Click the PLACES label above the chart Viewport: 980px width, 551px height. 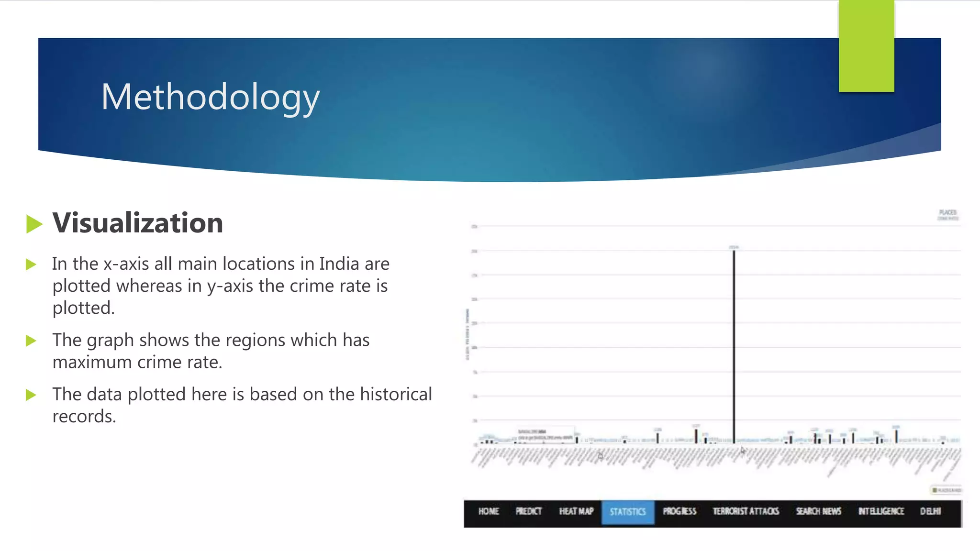[x=947, y=212]
